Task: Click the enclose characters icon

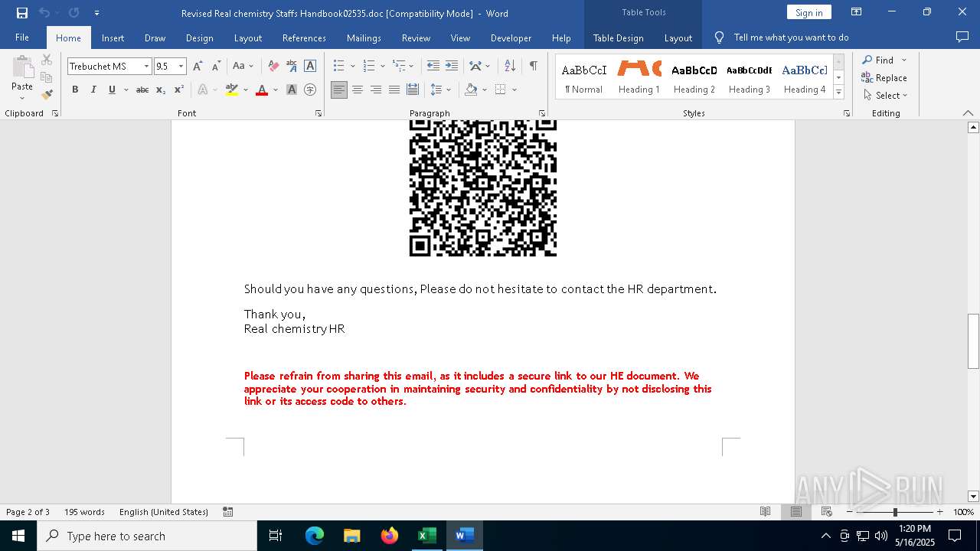Action: coord(310,90)
